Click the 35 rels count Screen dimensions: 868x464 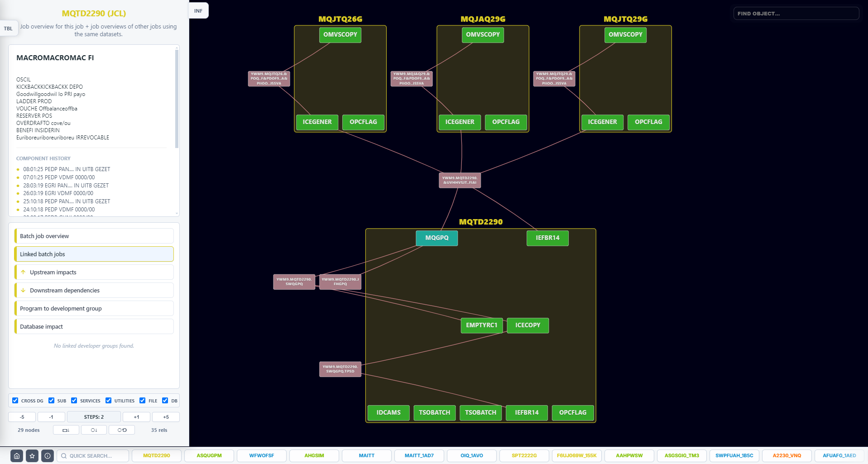coord(159,430)
